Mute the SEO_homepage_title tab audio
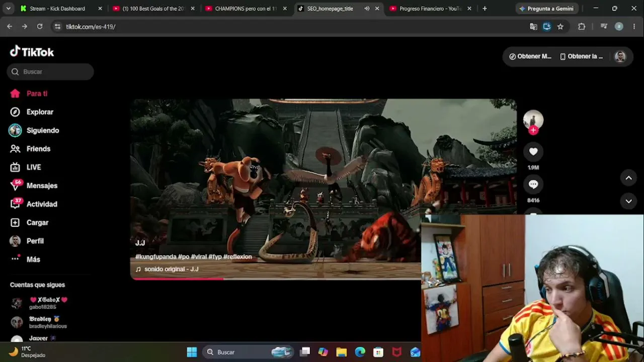This screenshot has height=362, width=644. click(367, 9)
